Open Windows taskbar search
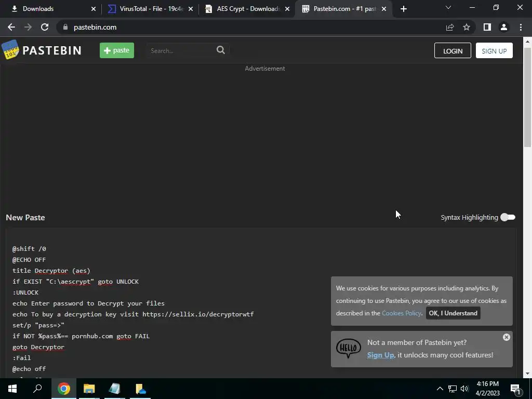Viewport: 532px width, 399px height. (x=37, y=389)
